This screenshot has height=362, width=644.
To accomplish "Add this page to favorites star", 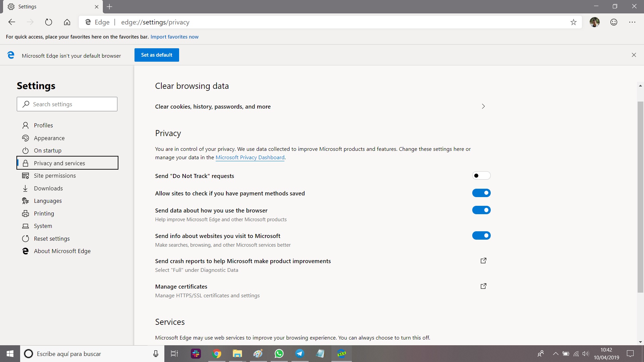I will pos(574,22).
